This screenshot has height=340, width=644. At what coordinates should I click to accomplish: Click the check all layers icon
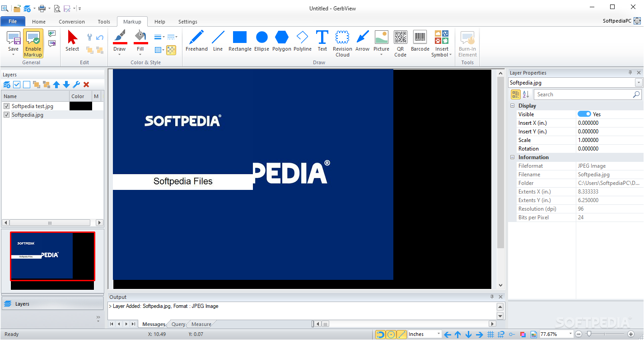point(17,85)
